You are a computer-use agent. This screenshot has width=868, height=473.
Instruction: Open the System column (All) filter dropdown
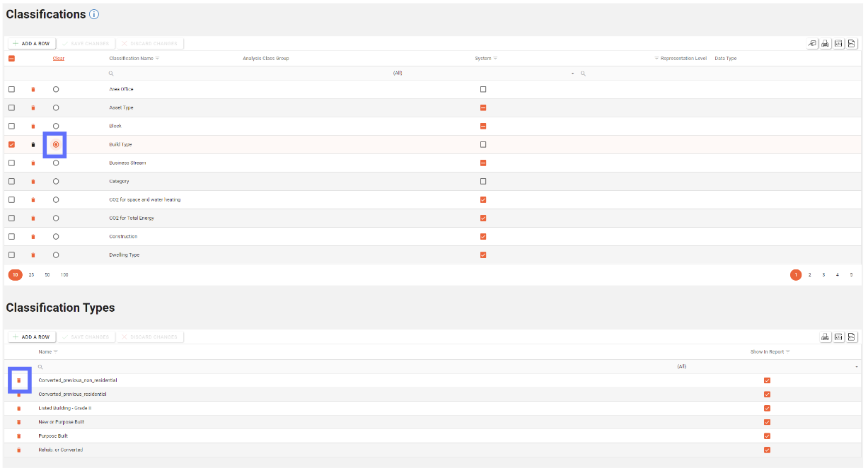tap(572, 74)
